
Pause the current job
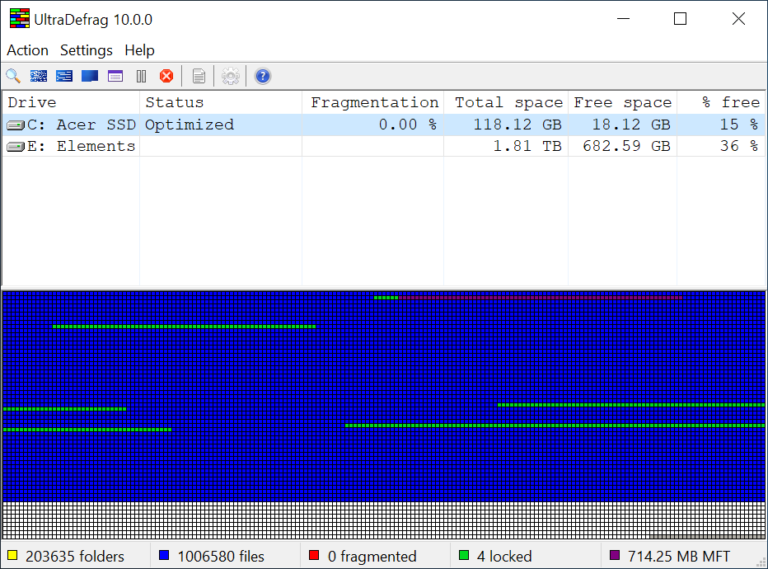click(141, 76)
